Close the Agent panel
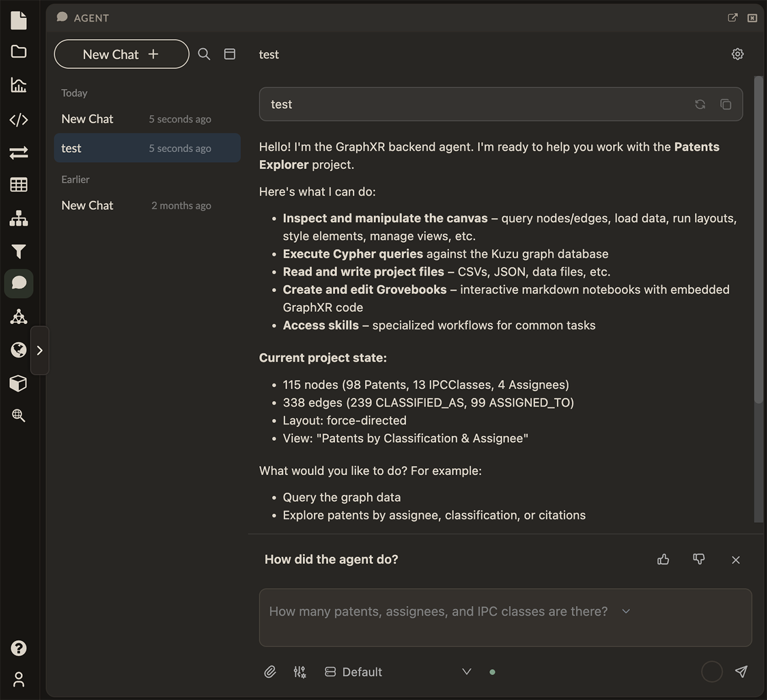 [x=752, y=18]
